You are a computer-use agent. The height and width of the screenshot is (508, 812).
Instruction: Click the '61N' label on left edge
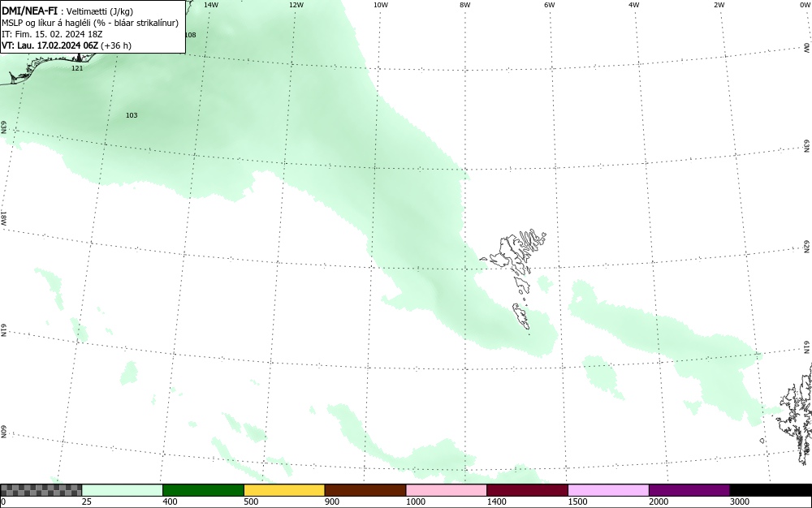3,331
